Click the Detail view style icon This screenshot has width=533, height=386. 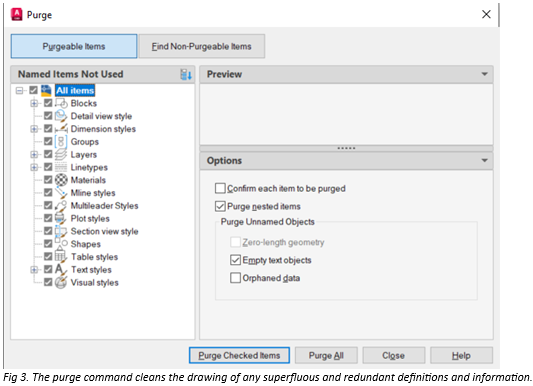61,116
